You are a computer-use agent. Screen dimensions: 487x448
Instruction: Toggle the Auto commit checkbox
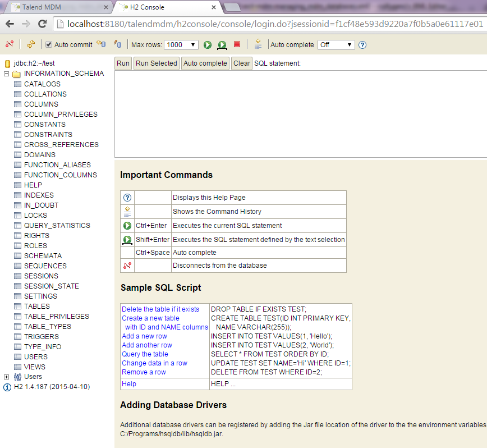point(49,45)
